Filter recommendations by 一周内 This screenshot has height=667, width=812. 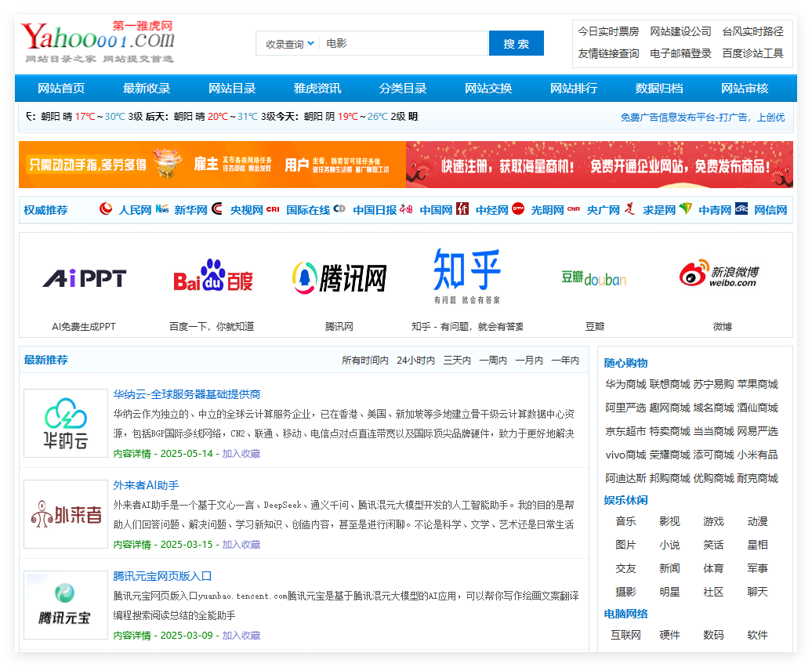pyautogui.click(x=493, y=360)
